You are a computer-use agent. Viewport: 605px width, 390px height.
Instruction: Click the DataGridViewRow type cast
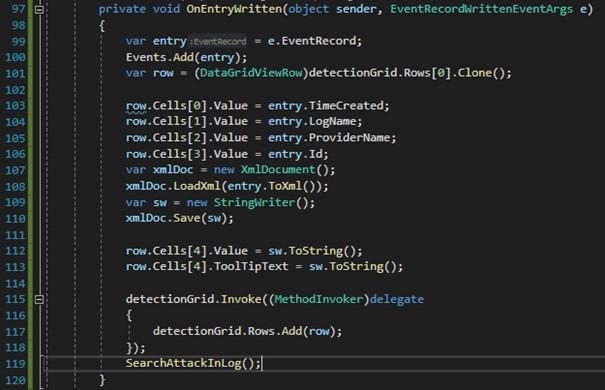point(251,73)
